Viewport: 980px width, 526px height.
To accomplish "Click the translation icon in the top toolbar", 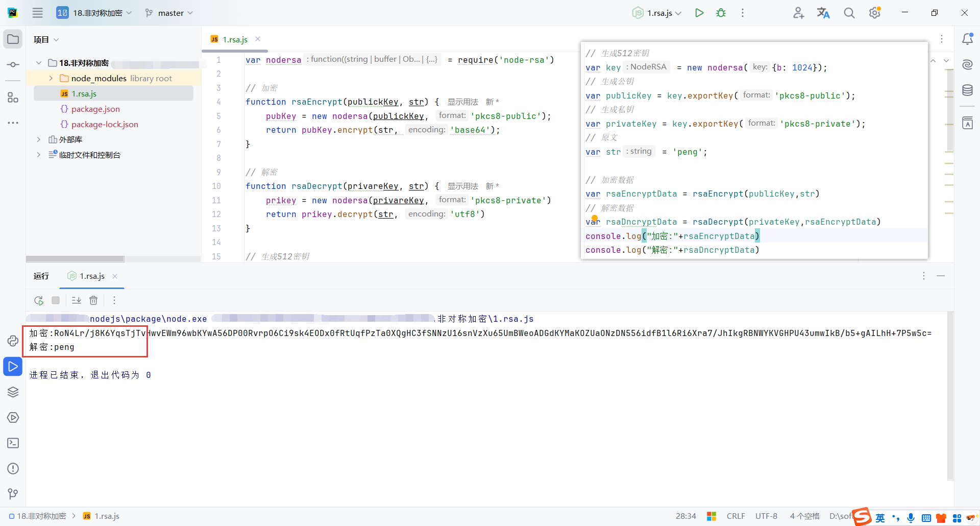I will pyautogui.click(x=823, y=13).
